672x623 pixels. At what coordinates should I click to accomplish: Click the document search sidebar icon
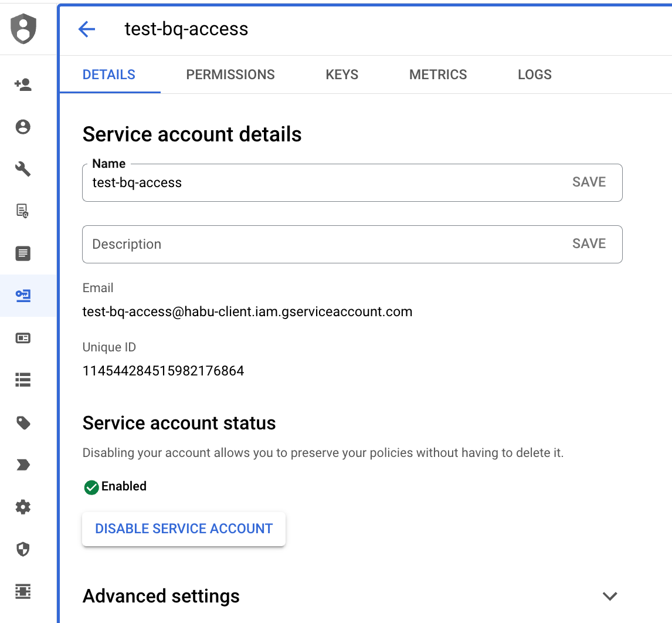pyautogui.click(x=23, y=211)
